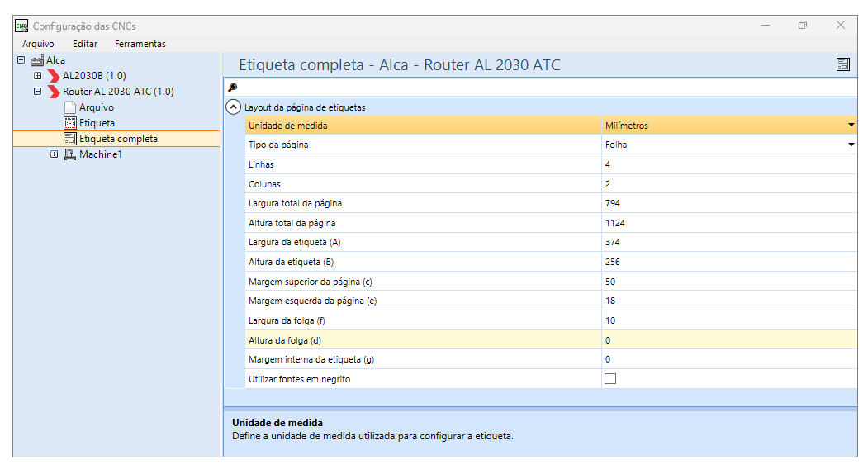The image size is (868, 474).
Task: Open the Arquivo menu
Action: point(38,44)
